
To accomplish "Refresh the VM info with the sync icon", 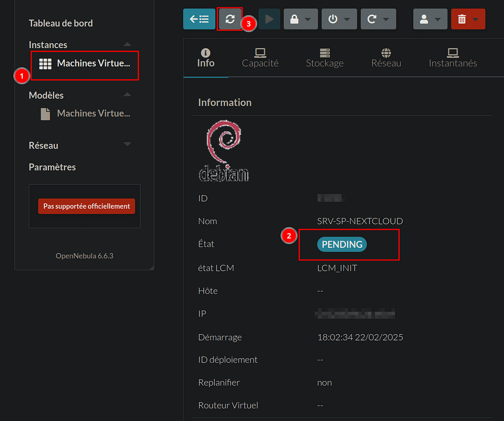I will [x=230, y=19].
